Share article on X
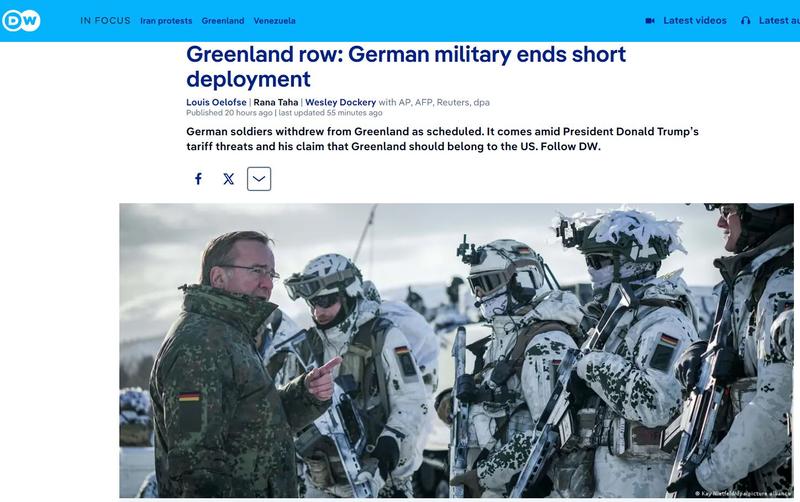 coord(229,179)
